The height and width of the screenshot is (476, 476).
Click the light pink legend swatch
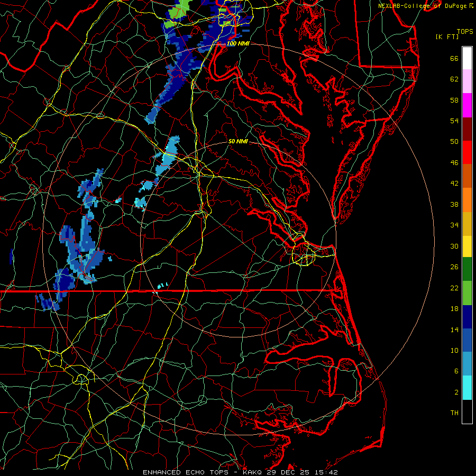(x=467, y=81)
